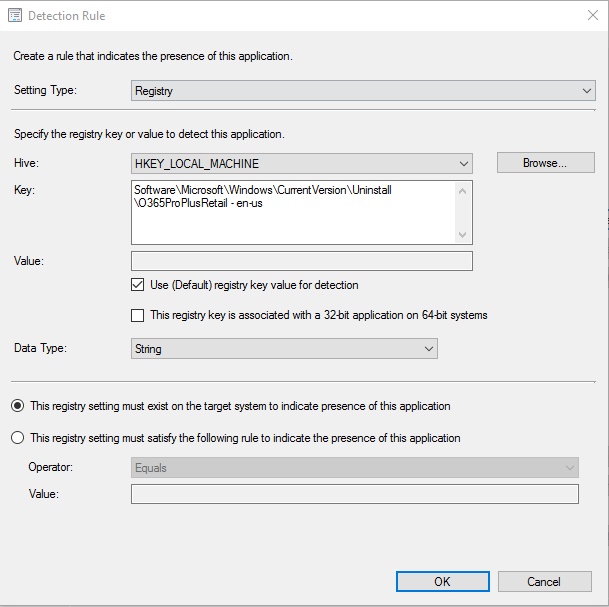Click the rule Value field at bottom
609x607 pixels.
coord(355,494)
